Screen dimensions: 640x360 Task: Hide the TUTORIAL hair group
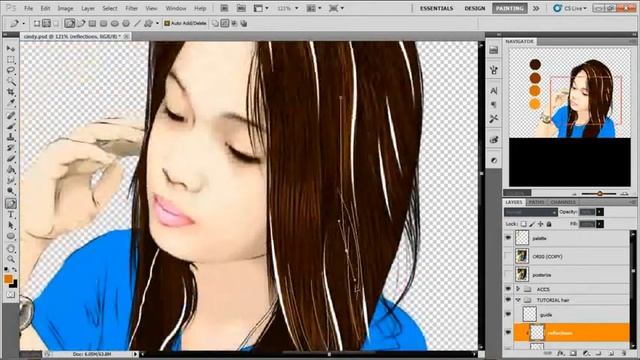508,300
